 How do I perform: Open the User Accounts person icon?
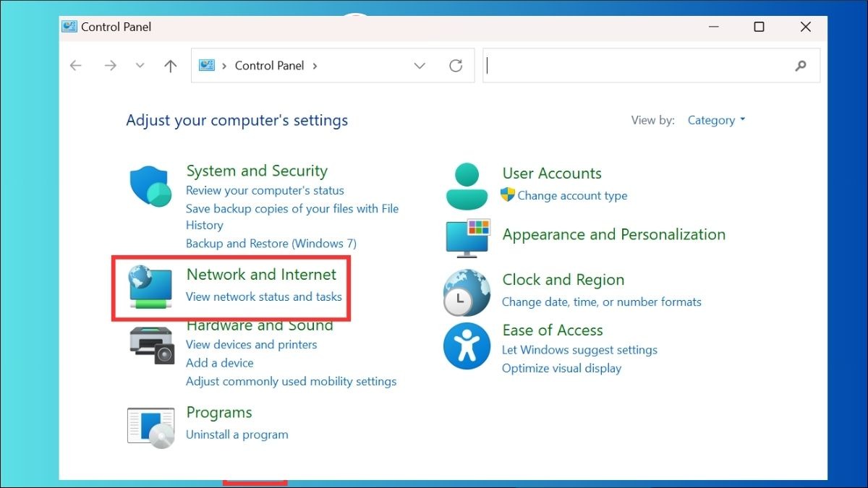[467, 186]
